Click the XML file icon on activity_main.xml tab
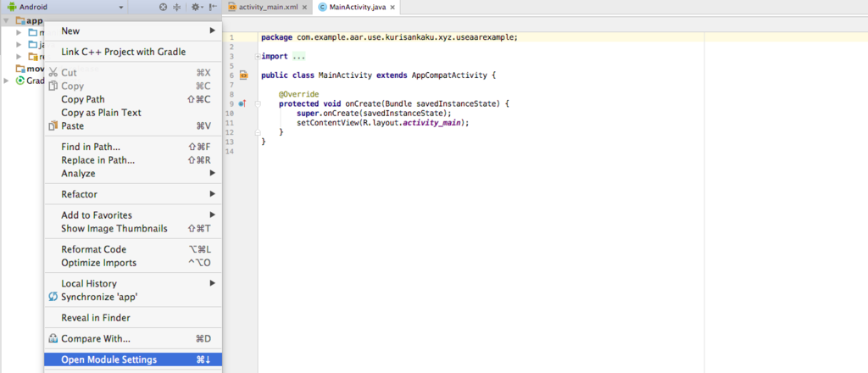868x373 pixels. (x=232, y=7)
